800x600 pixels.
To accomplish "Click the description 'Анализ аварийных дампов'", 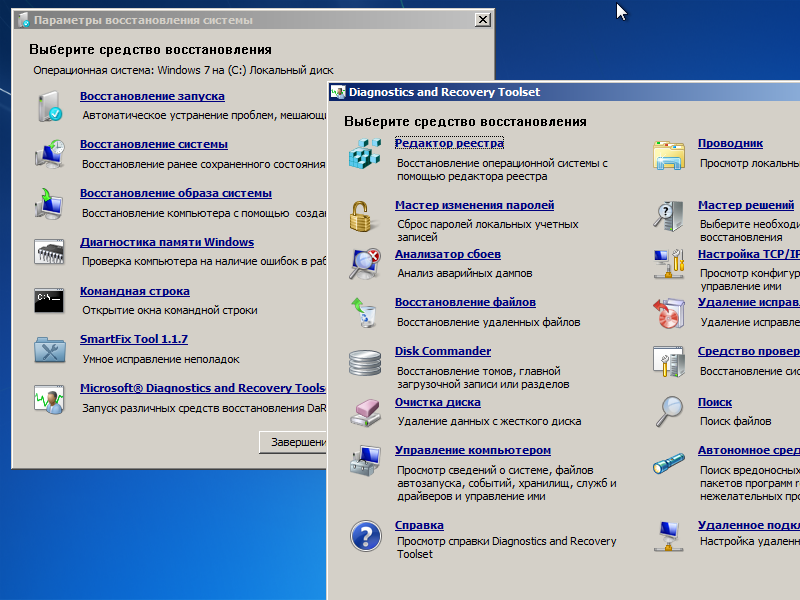I will 465,273.
